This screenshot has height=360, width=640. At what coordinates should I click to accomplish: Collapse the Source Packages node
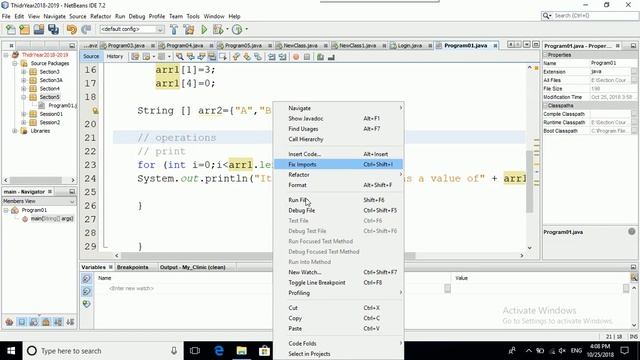click(x=15, y=63)
